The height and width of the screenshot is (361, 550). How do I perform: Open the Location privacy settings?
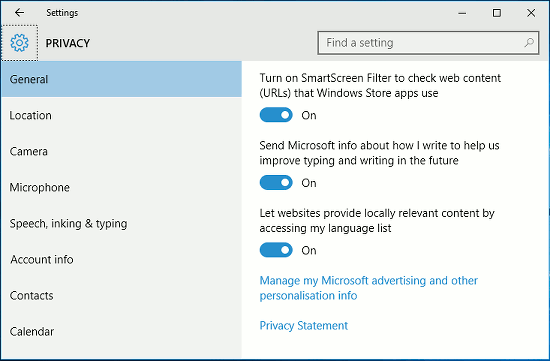click(121, 115)
